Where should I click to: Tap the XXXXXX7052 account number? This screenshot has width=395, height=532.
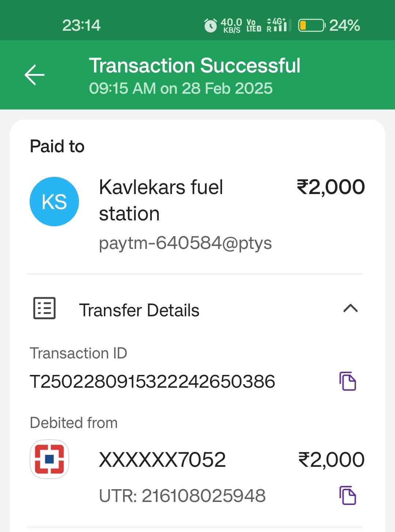tap(162, 460)
